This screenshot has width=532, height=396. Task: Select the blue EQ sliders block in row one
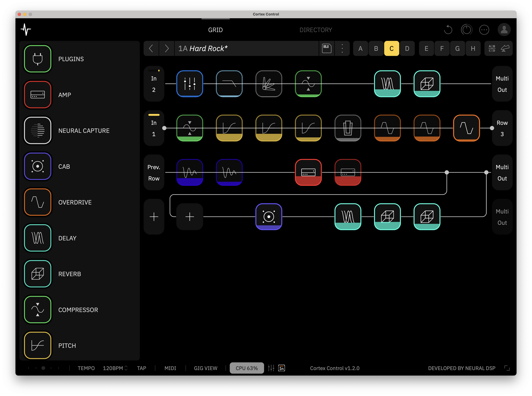tap(190, 84)
